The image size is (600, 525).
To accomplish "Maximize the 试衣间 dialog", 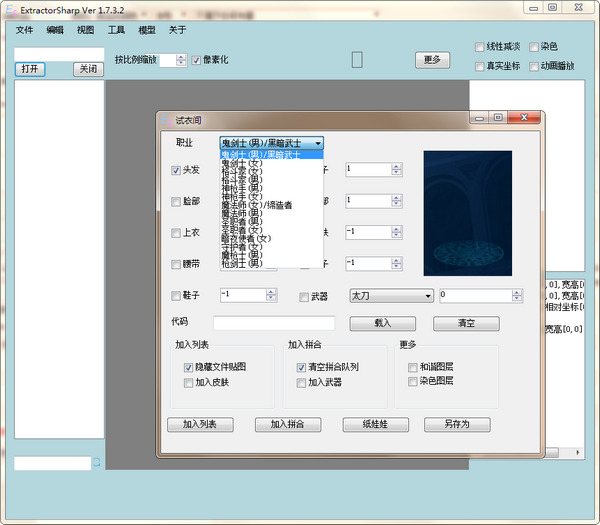I will pos(498,118).
